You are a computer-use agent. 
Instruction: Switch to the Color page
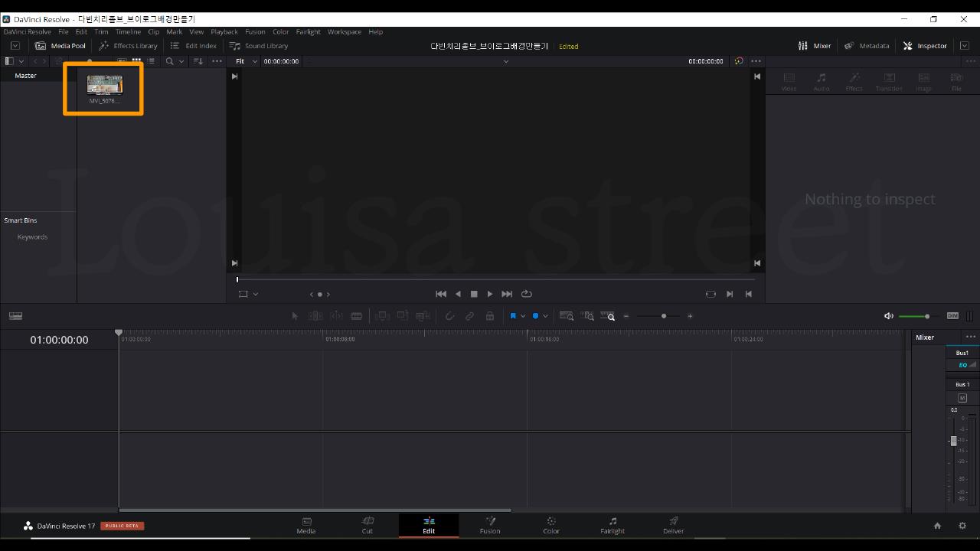point(551,525)
